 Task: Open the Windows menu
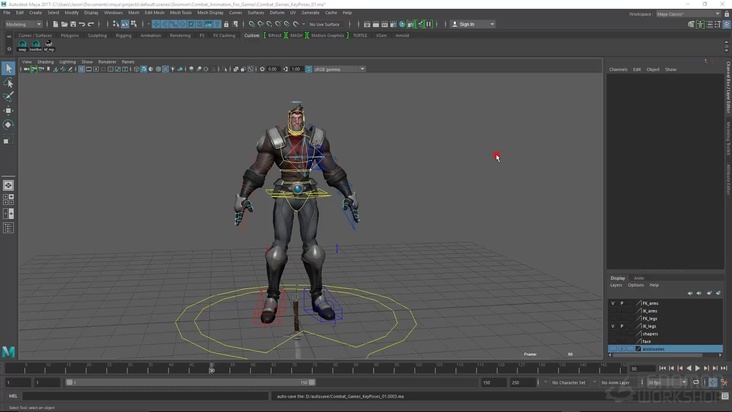pos(113,13)
